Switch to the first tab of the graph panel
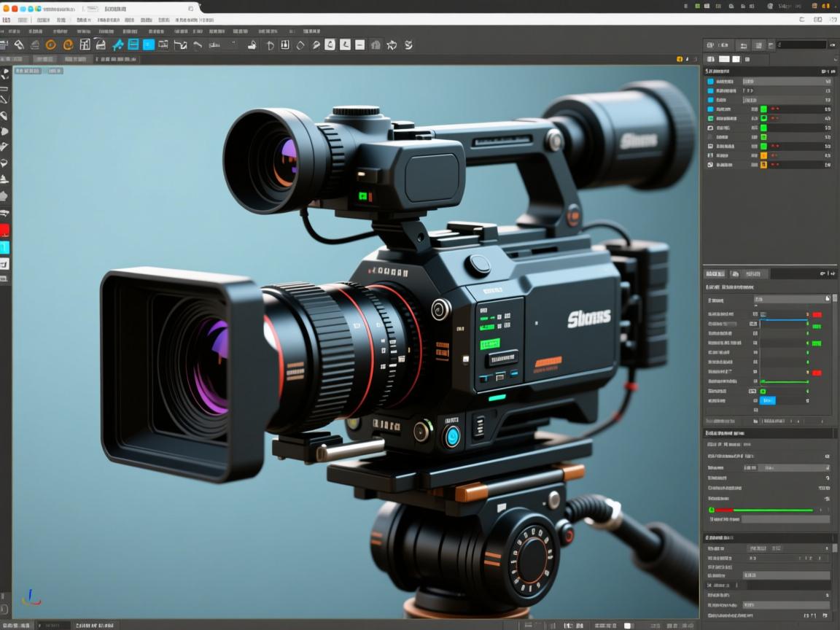The height and width of the screenshot is (630, 840). click(x=715, y=273)
